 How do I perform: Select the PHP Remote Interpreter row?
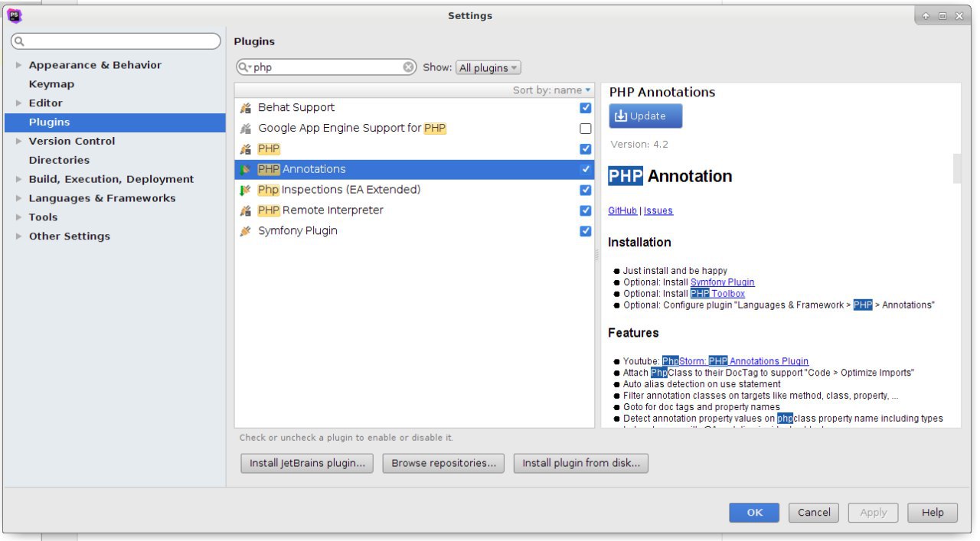pyautogui.click(x=414, y=210)
